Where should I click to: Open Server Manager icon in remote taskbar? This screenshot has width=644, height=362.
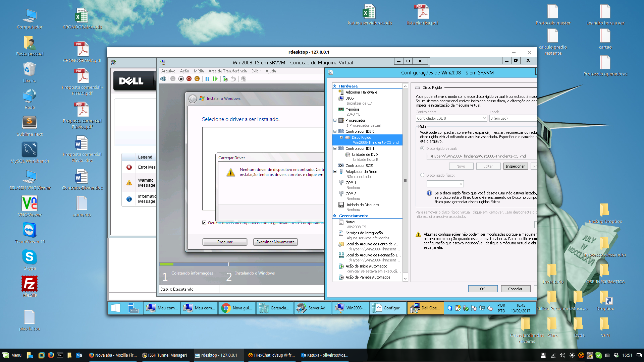[x=133, y=308]
